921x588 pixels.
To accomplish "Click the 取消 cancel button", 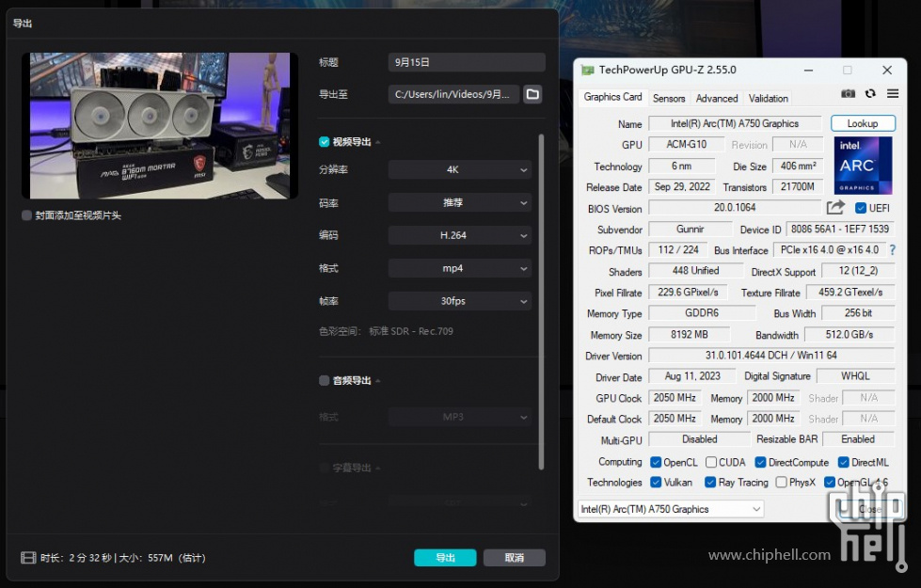I will coord(515,558).
